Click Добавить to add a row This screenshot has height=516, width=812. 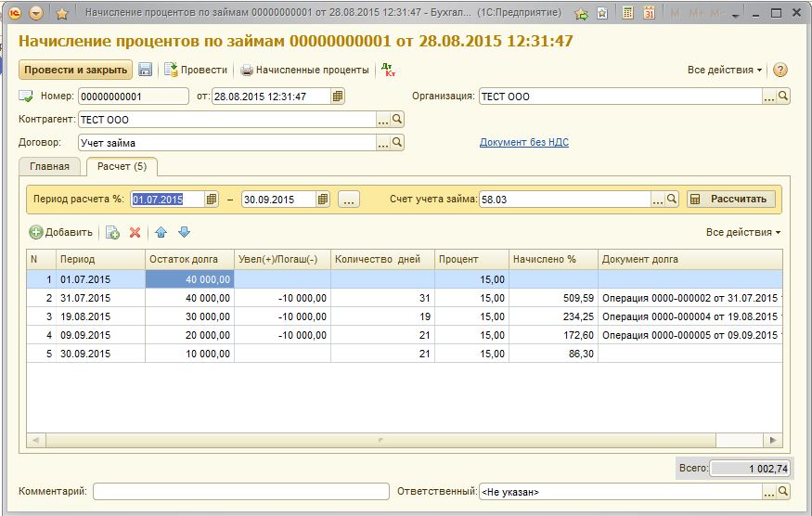[x=61, y=232]
